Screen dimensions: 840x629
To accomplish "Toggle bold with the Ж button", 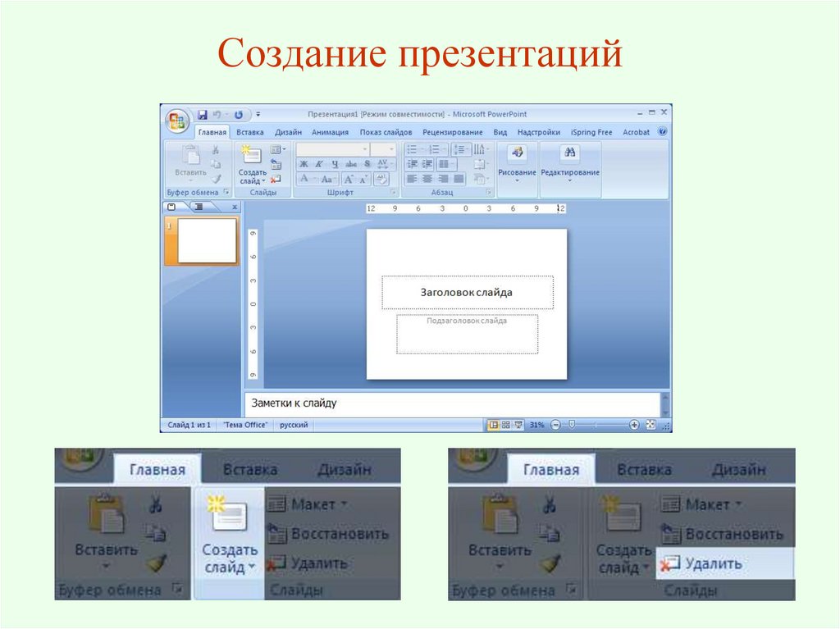I will pos(304,164).
